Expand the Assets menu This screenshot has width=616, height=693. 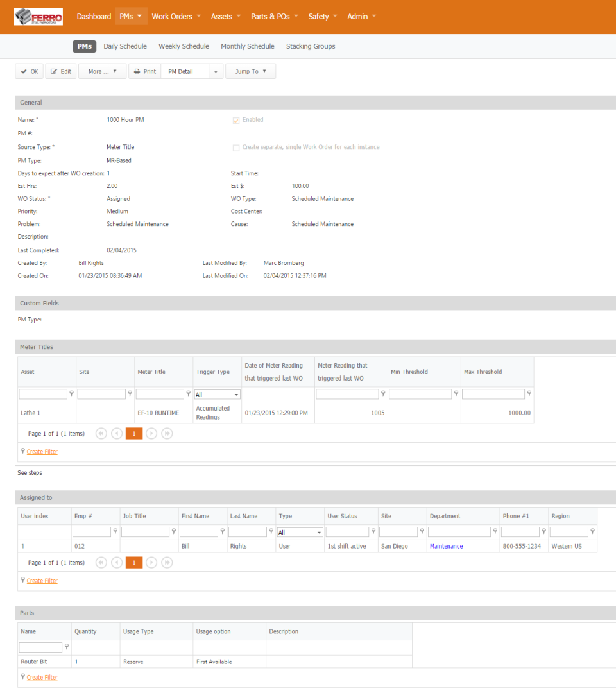[x=226, y=16]
